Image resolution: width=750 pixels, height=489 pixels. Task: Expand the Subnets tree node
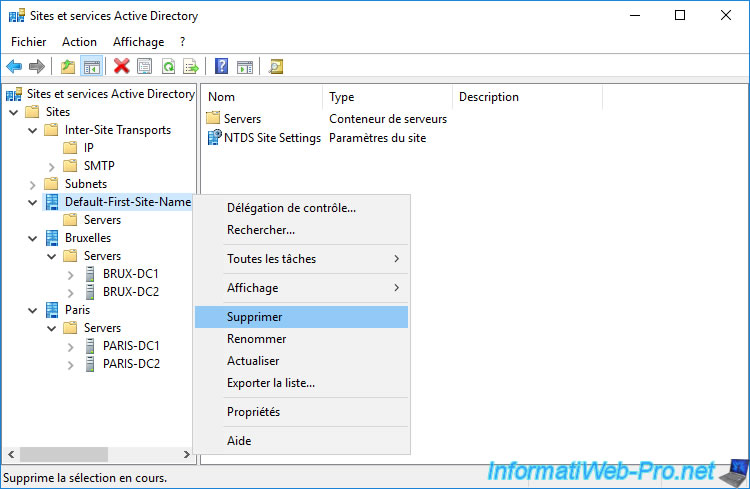point(33,184)
